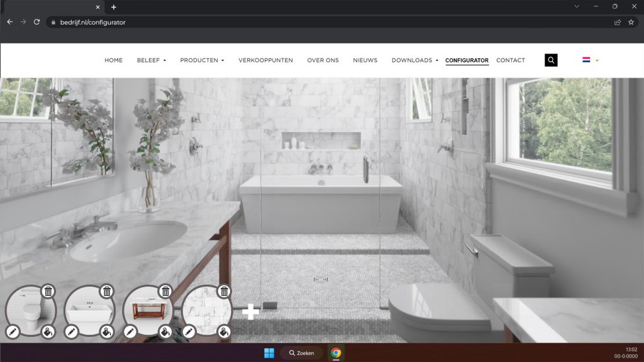This screenshot has width=644, height=362.
Task: Bookmark this page with the star icon
Action: (631, 22)
